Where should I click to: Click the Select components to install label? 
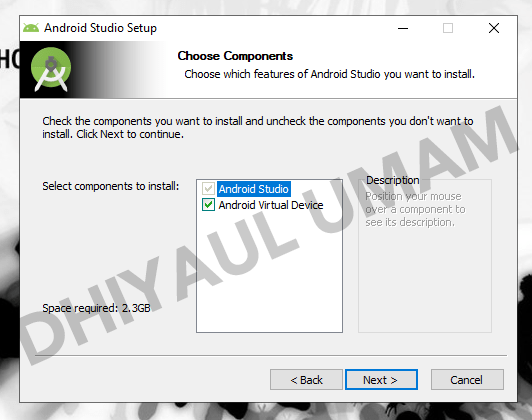pyautogui.click(x=111, y=186)
